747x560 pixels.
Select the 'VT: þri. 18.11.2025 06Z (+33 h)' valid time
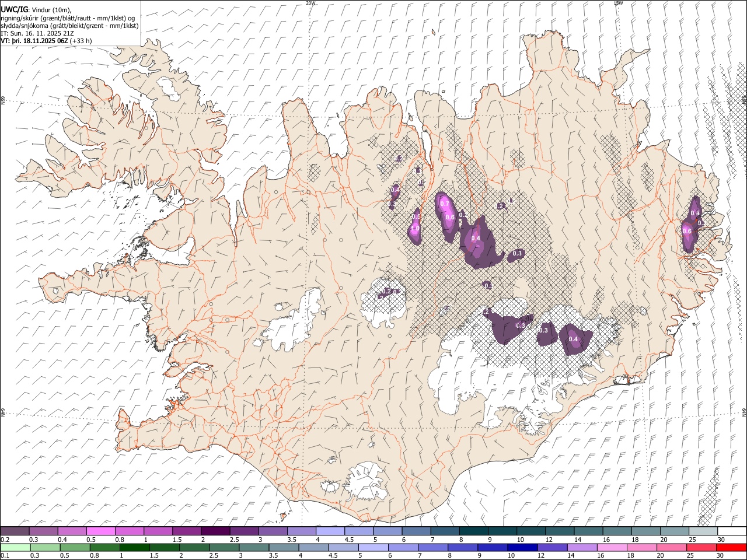[47, 41]
